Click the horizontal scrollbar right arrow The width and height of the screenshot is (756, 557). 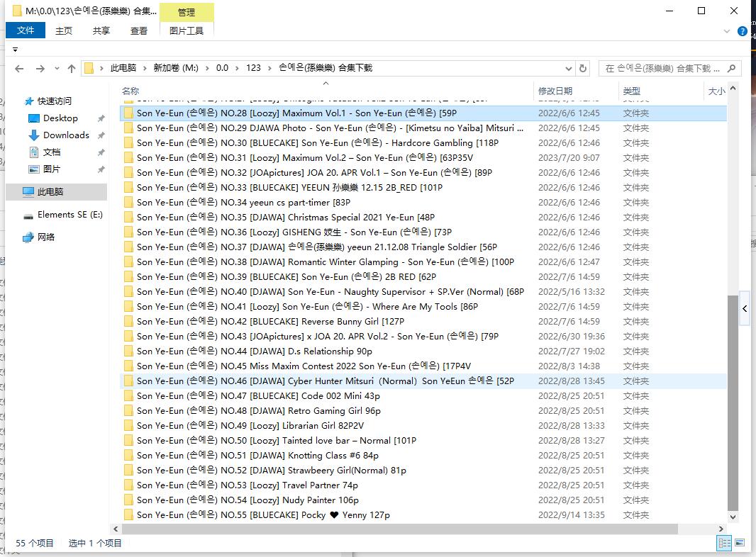click(721, 529)
